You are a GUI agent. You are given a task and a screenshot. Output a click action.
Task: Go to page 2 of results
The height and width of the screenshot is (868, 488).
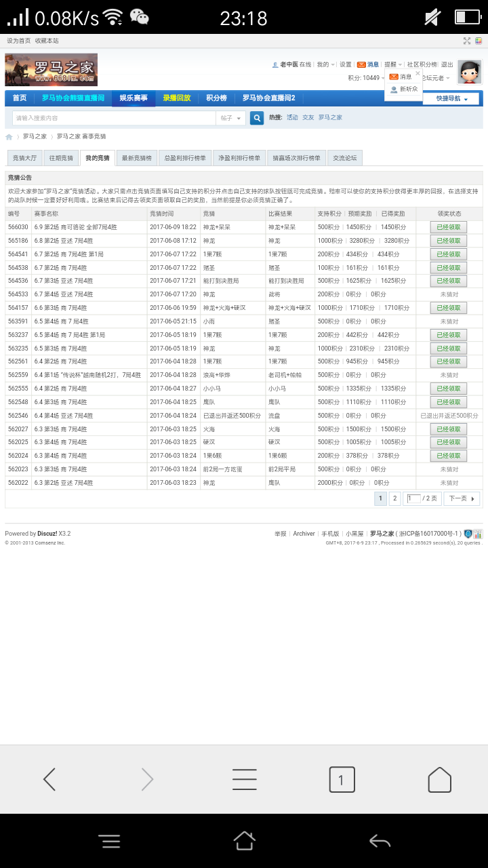click(x=394, y=498)
